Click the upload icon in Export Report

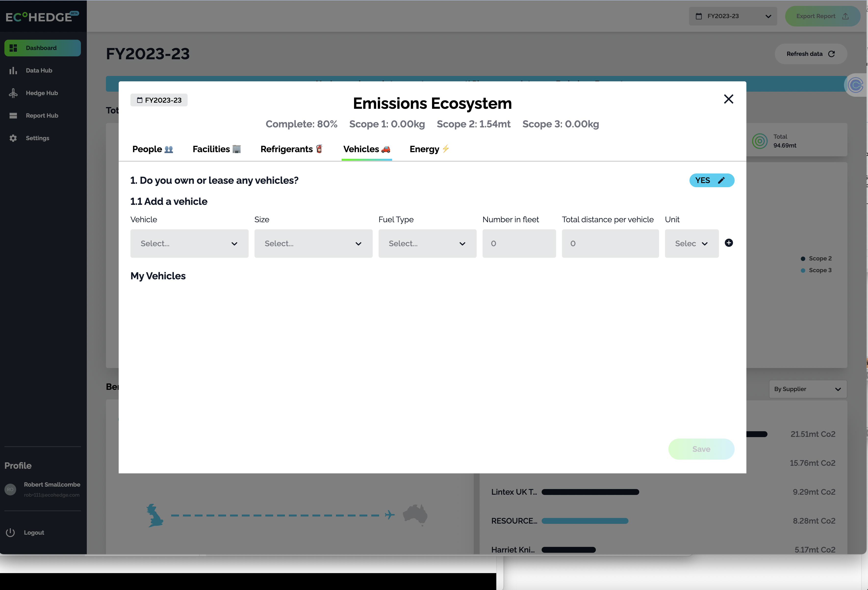click(x=846, y=16)
